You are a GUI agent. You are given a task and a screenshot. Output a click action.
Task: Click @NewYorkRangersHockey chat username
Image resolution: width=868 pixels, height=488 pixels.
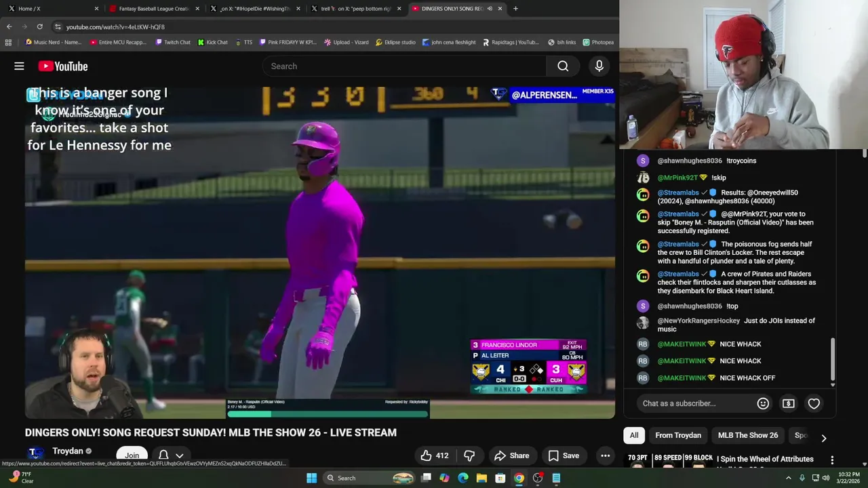click(x=698, y=321)
